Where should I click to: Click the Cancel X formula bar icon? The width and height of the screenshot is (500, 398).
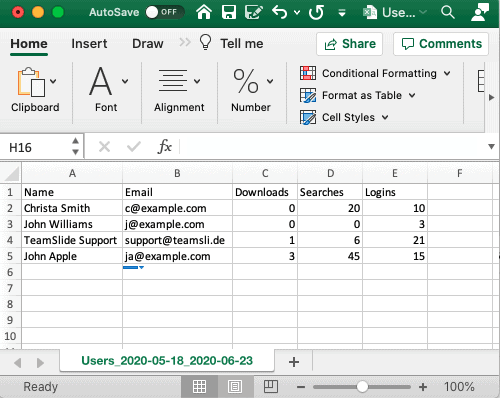point(104,147)
